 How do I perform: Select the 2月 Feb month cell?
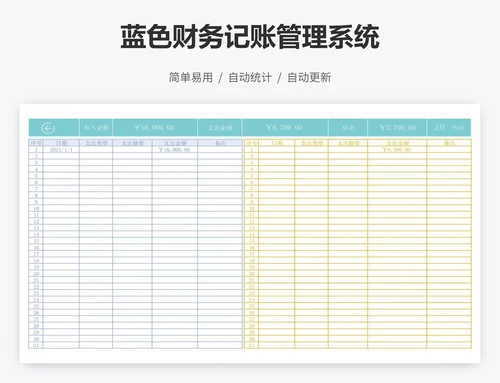tap(449, 128)
